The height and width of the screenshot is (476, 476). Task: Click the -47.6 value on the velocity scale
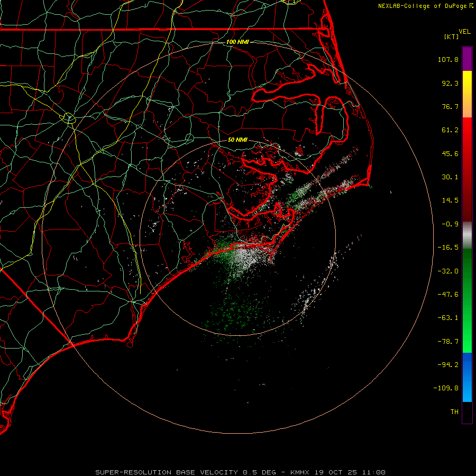pyautogui.click(x=448, y=295)
